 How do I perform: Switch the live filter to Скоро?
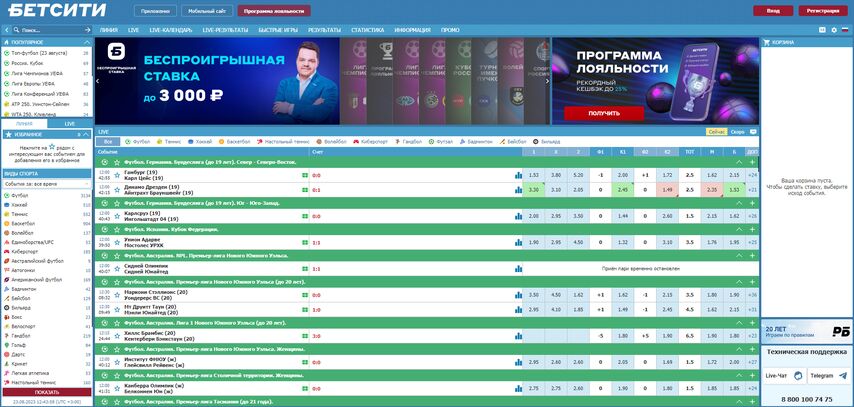(737, 132)
